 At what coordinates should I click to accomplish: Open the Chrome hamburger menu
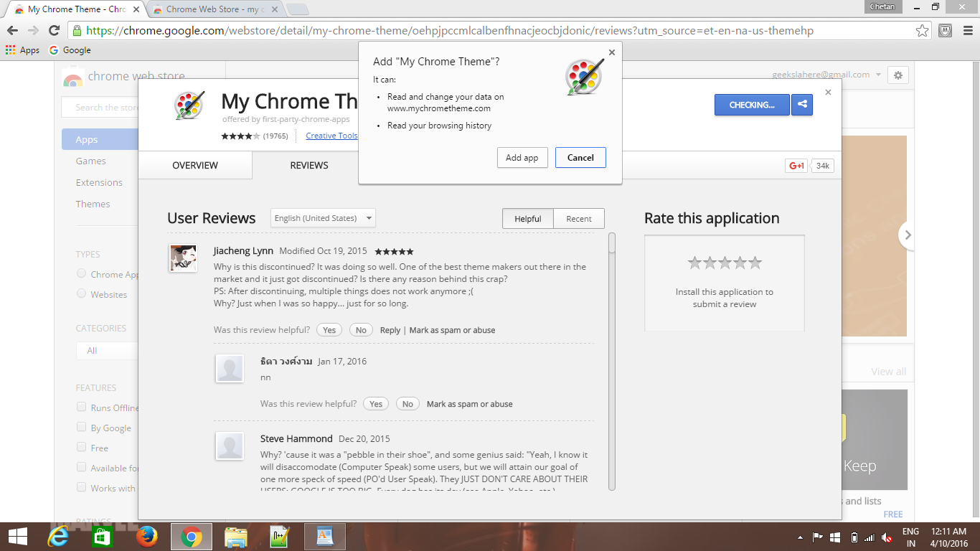(x=966, y=31)
